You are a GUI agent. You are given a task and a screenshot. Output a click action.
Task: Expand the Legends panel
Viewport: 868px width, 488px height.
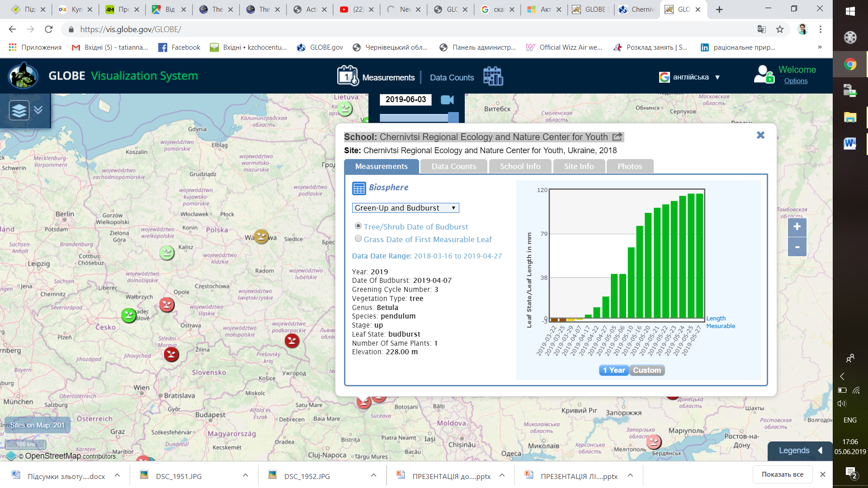click(x=799, y=450)
